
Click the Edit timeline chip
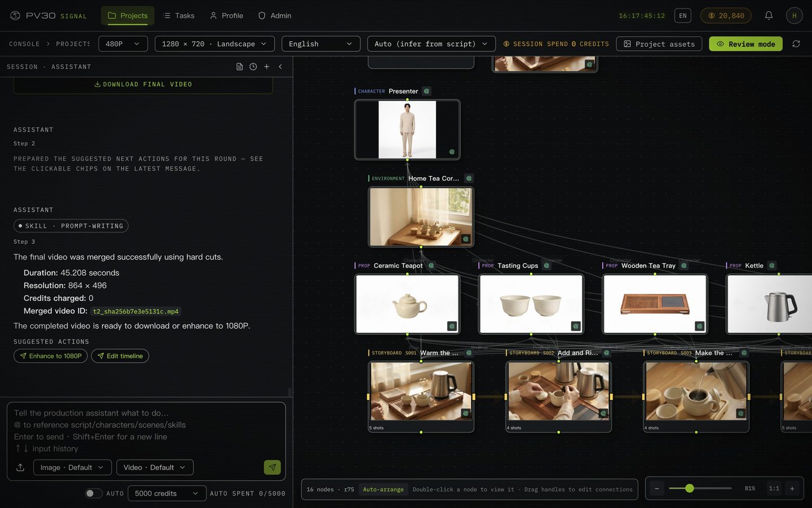(120, 356)
